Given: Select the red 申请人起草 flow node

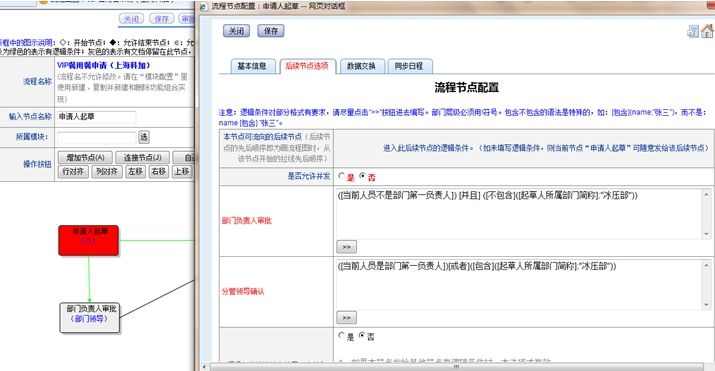Looking at the screenshot, I should (x=88, y=240).
